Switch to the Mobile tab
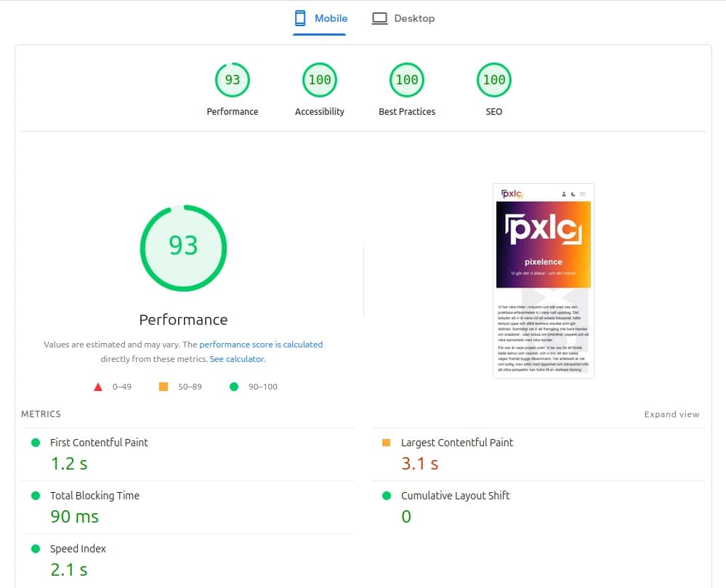 pyautogui.click(x=320, y=17)
